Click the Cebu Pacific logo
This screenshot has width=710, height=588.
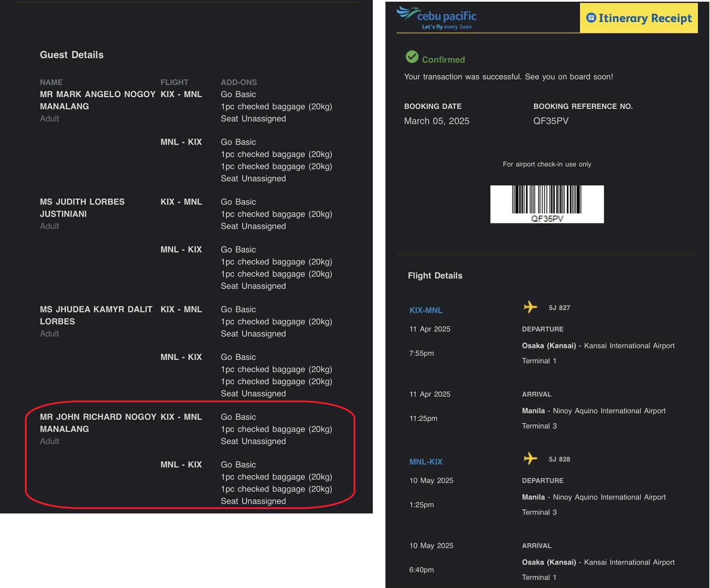436,18
